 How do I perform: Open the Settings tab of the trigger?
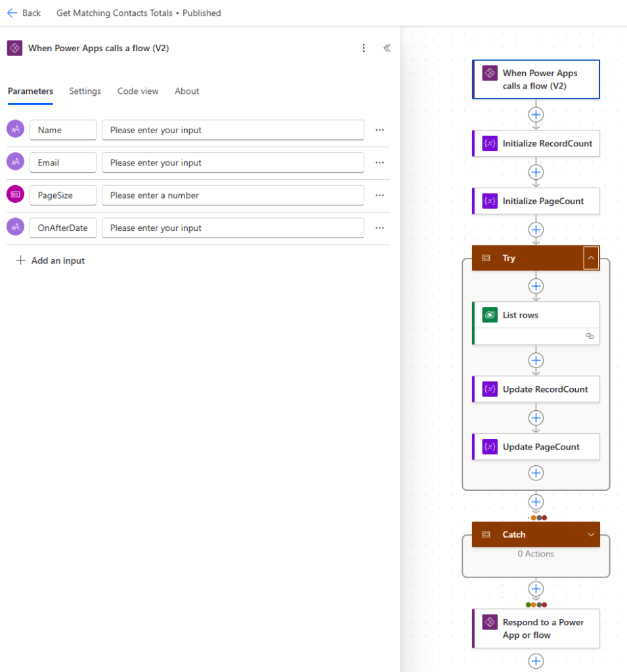click(85, 91)
